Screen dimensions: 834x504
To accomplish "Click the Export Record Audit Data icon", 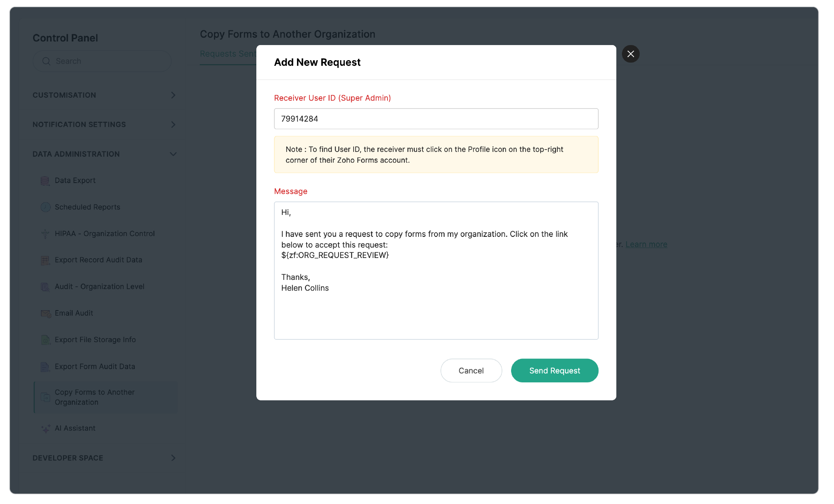I will (x=45, y=260).
